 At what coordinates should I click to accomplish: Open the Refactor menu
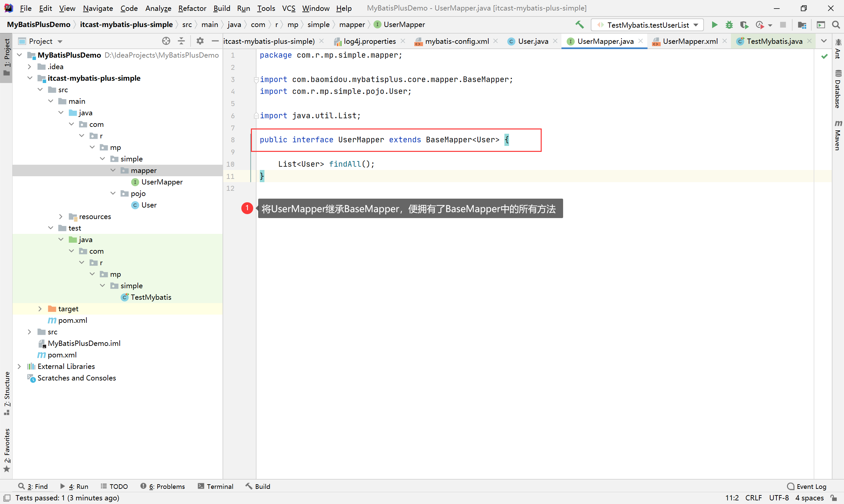coord(192,8)
